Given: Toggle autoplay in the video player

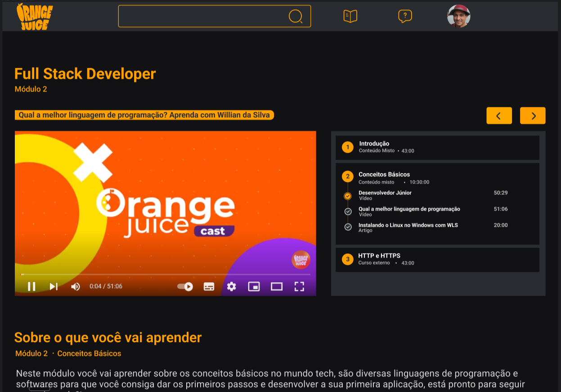Looking at the screenshot, I should [185, 286].
